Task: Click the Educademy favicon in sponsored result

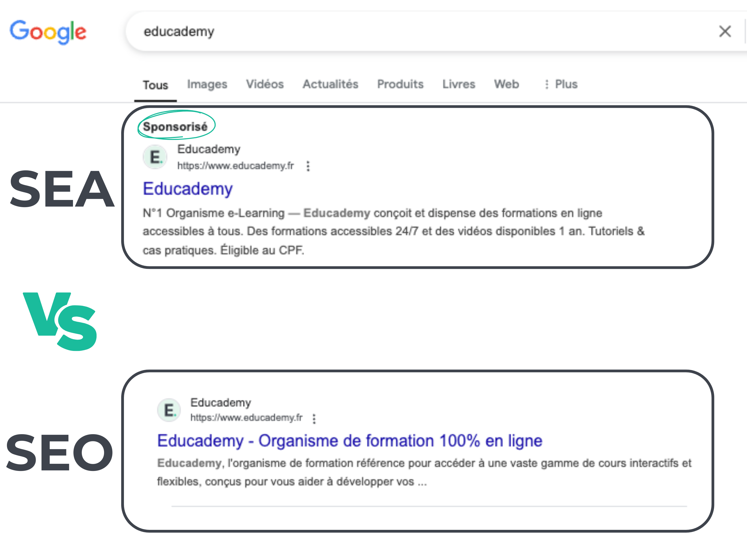Action: pyautogui.click(x=155, y=157)
